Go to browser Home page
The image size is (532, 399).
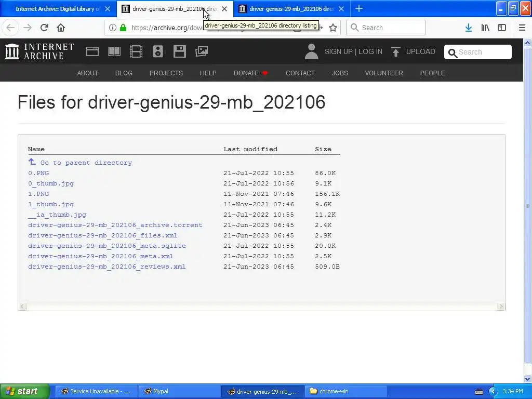pos(61,28)
